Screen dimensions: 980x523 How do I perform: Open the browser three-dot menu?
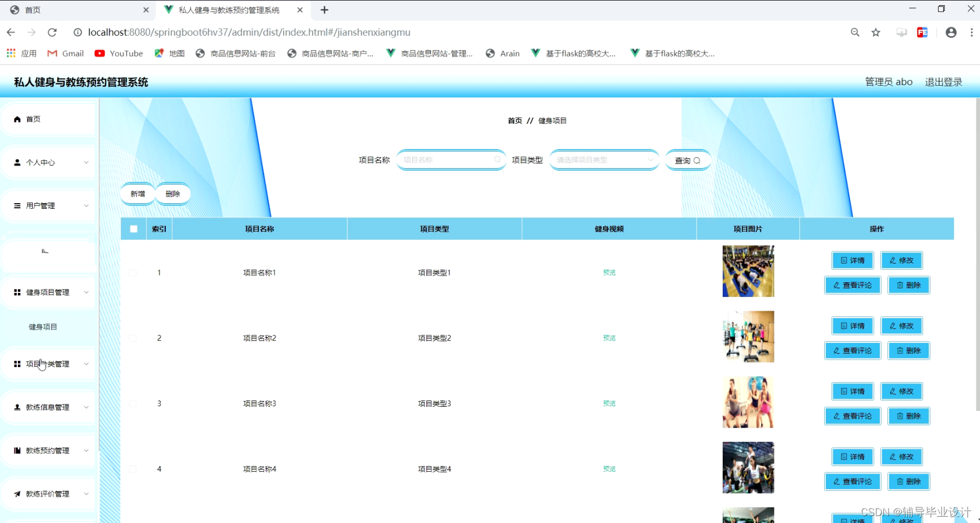pyautogui.click(x=972, y=32)
